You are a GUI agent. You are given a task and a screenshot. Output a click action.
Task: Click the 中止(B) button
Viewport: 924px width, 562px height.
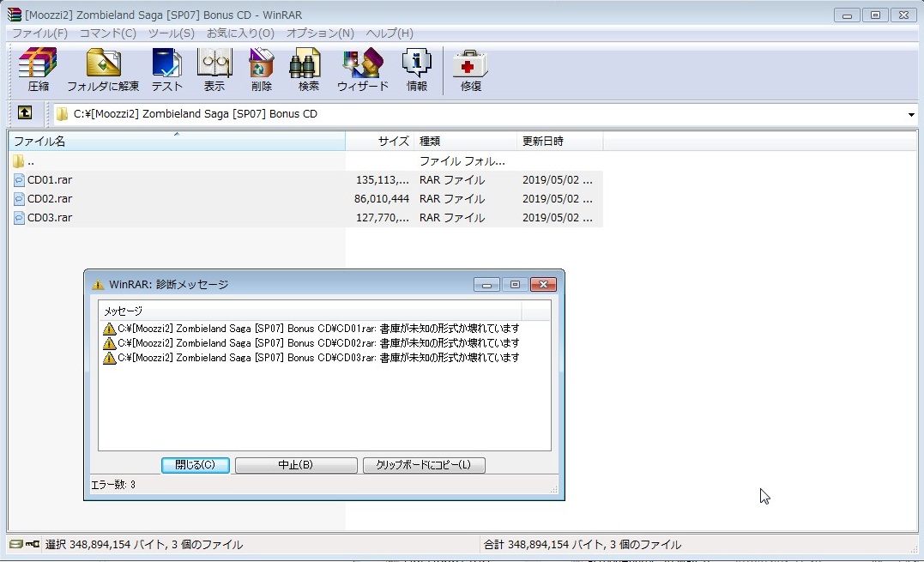[x=296, y=465]
